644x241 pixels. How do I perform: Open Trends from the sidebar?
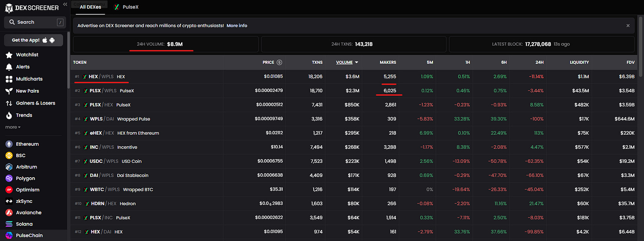[24, 115]
